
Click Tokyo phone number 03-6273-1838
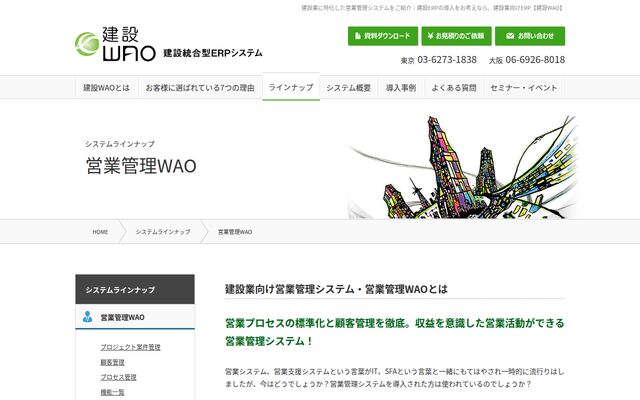coord(447,60)
